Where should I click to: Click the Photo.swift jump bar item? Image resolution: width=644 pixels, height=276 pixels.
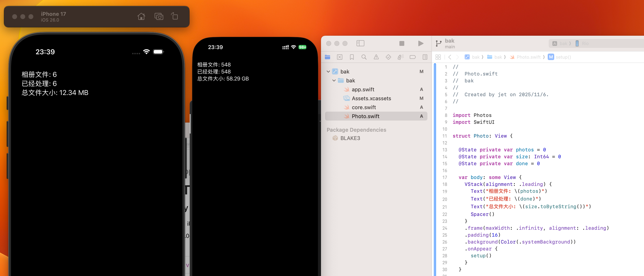[x=528, y=57]
